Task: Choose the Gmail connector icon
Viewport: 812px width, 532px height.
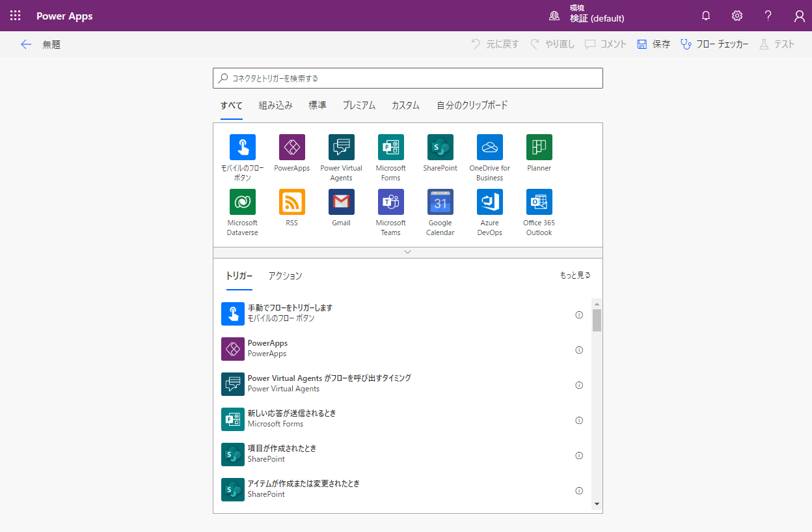Action: (x=342, y=202)
